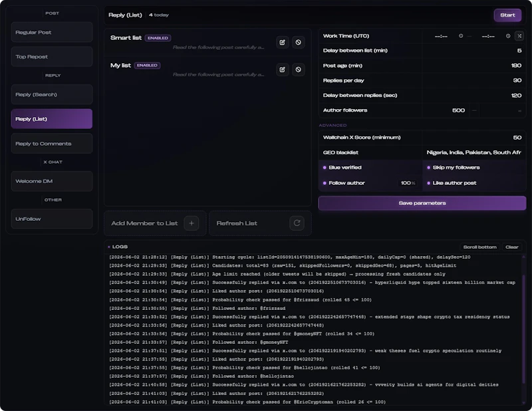Select the Reply (List) sidebar item
Viewport: 532px width, 411px height.
click(52, 119)
